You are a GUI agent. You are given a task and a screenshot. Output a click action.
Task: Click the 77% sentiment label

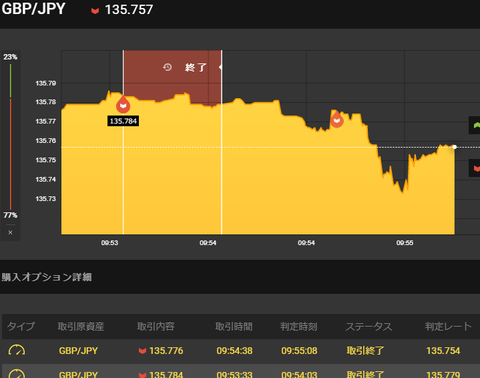(10, 215)
